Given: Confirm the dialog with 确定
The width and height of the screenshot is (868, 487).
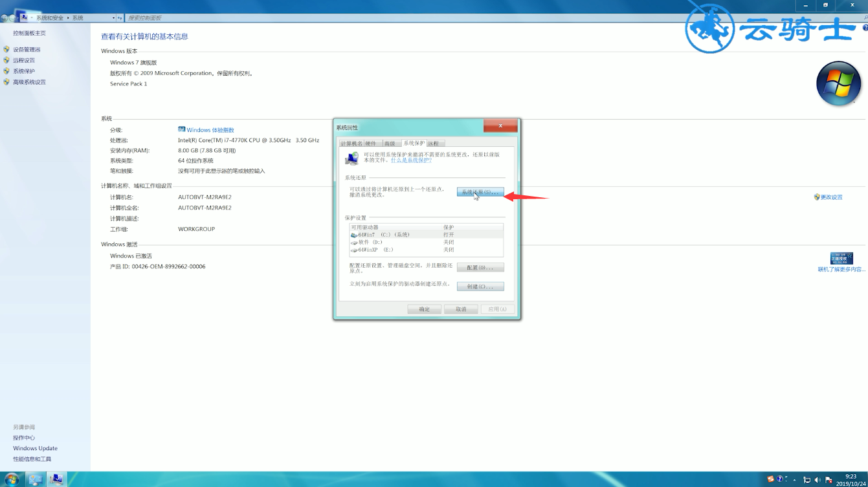Looking at the screenshot, I should pos(425,309).
